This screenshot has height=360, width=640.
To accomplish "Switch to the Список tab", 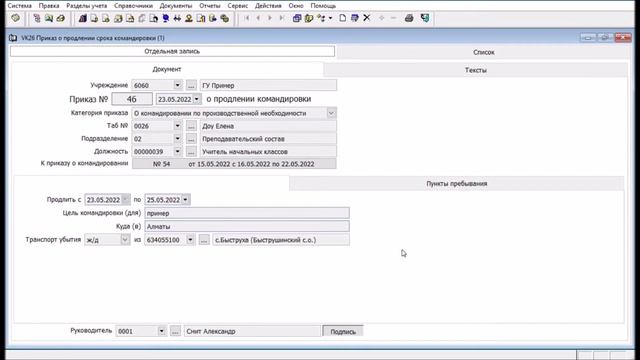I will click(484, 52).
